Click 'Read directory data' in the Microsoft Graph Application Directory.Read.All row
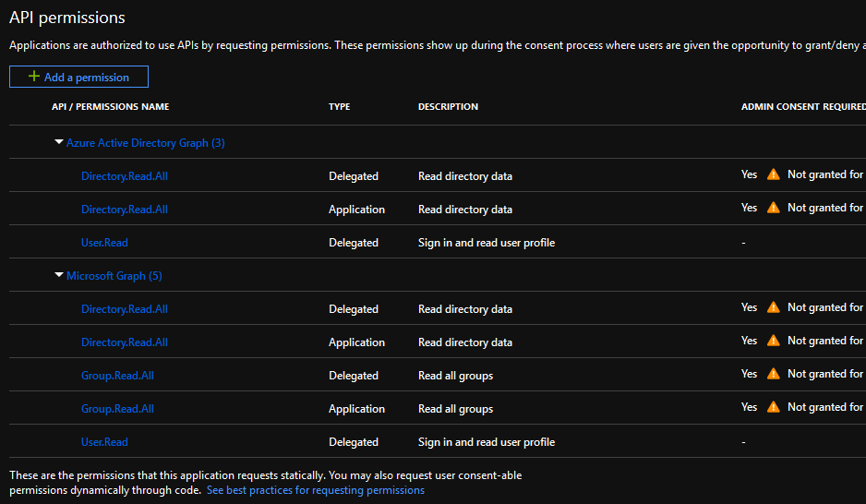The height and width of the screenshot is (504, 866). point(465,342)
